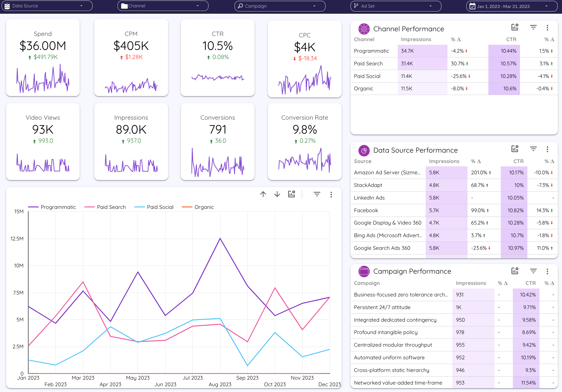Click the purple CTR highlight cell for Programmatic

click(x=504, y=51)
